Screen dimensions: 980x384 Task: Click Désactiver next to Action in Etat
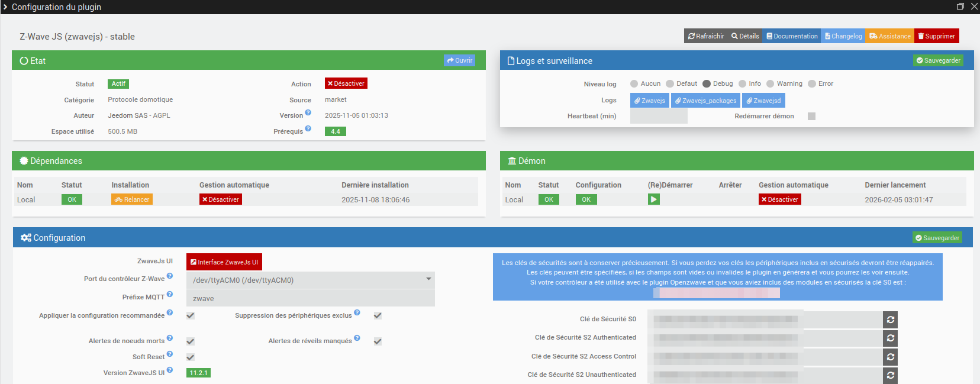[x=346, y=83]
